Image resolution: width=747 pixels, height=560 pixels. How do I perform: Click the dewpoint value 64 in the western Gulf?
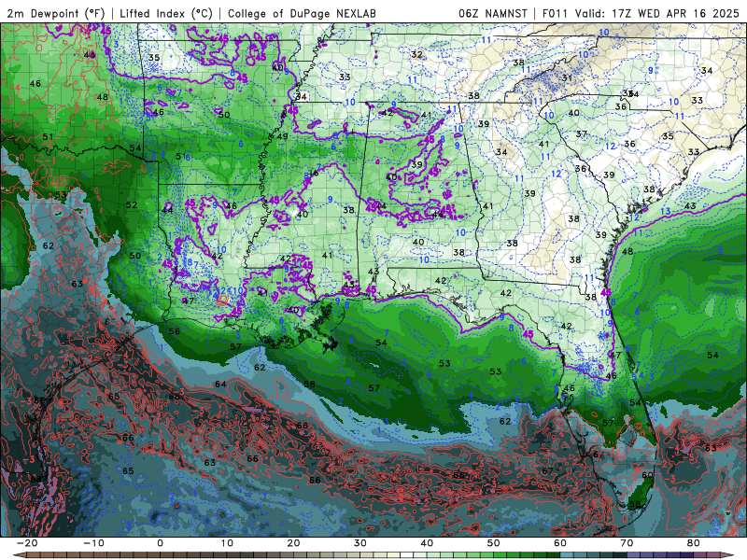(x=220, y=384)
